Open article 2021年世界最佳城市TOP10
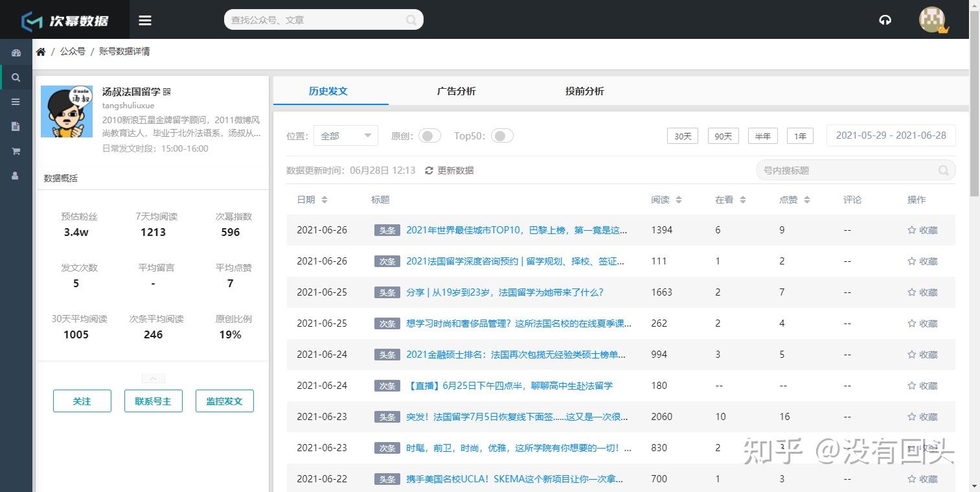Screen dimensions: 980x492 click(517, 230)
